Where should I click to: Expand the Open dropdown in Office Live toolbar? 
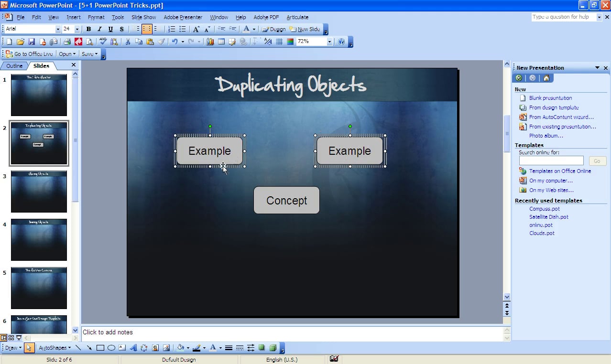(74, 54)
